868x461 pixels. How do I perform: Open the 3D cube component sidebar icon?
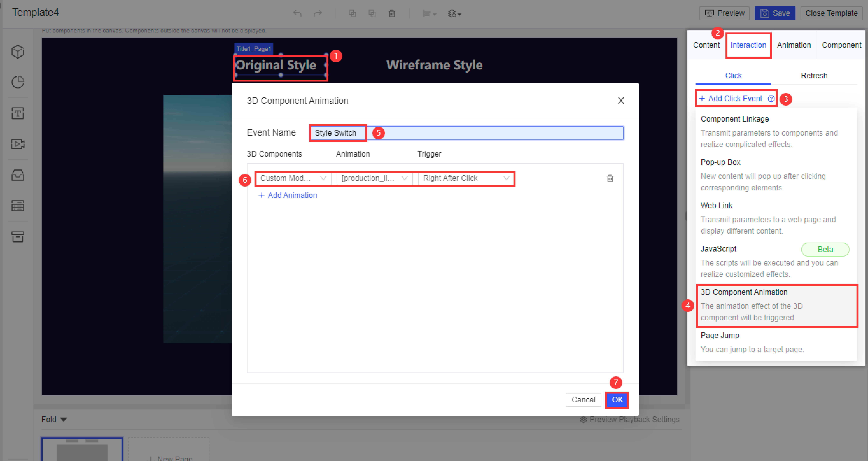click(17, 52)
